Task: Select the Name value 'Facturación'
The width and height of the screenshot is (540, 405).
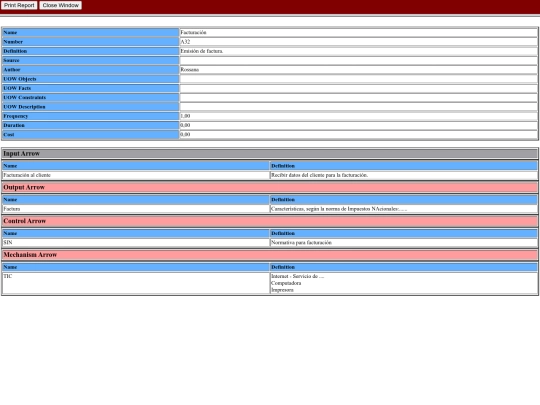Action: pyautogui.click(x=193, y=32)
